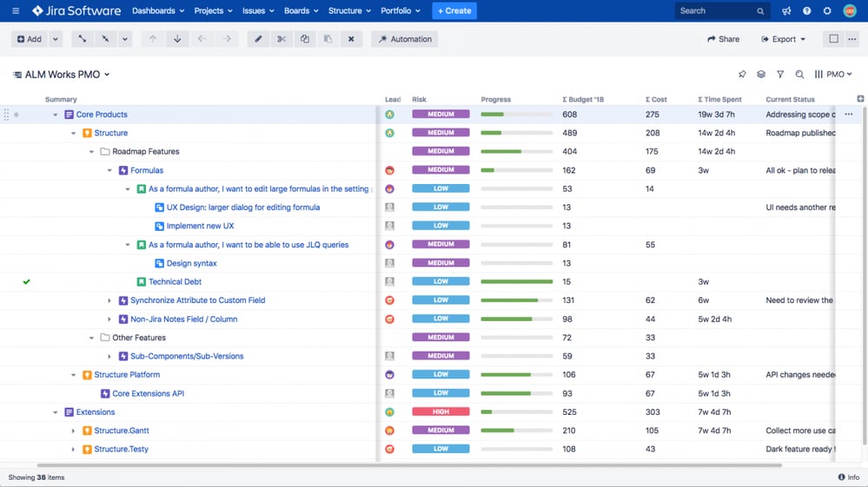
Task: Collapse the Structure row
Action: tap(73, 133)
